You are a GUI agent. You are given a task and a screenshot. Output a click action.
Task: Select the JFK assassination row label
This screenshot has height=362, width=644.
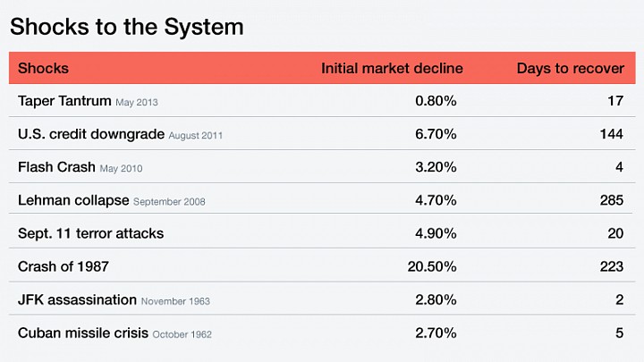coord(77,299)
